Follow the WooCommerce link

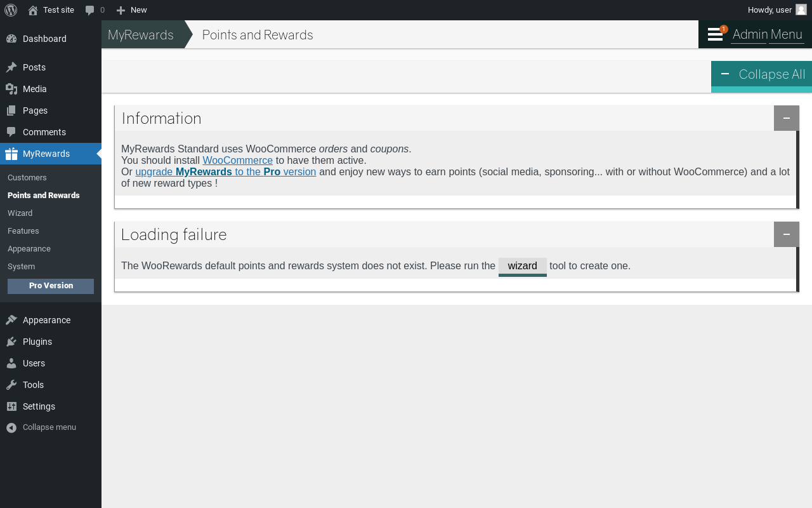238,161
